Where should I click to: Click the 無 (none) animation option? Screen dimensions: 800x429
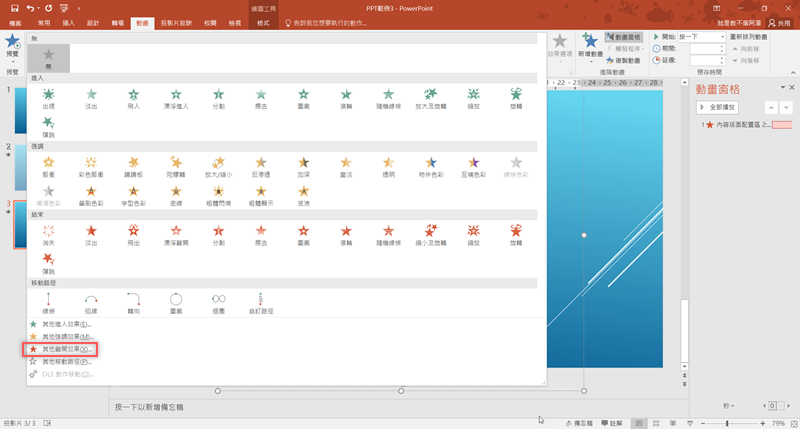tap(48, 58)
